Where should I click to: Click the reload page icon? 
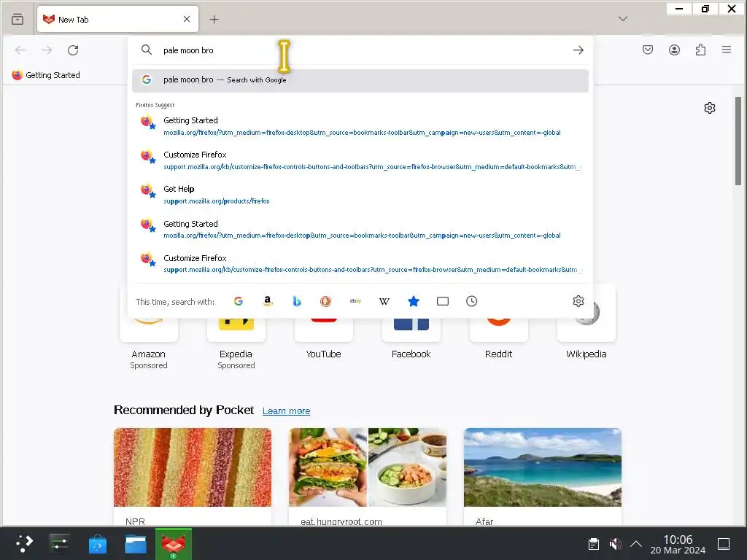pyautogui.click(x=73, y=50)
